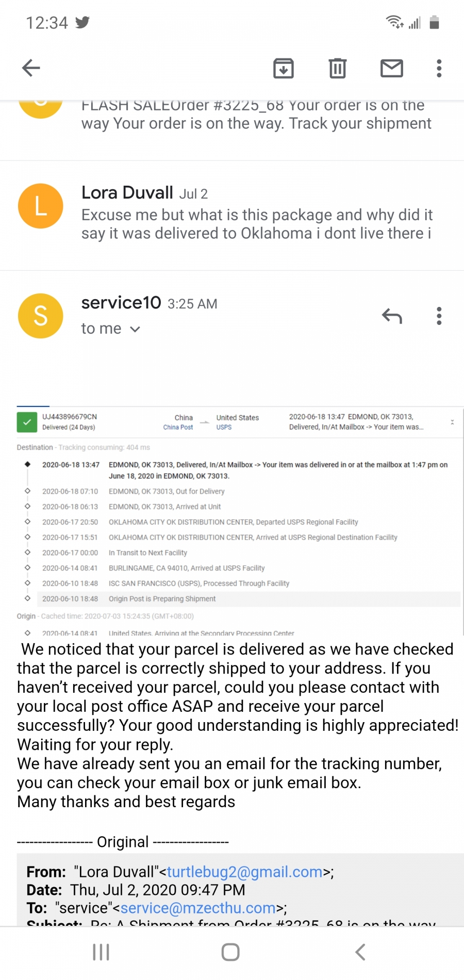Tap the service10 sender avatar
This screenshot has height=980, width=464.
pyautogui.click(x=41, y=316)
